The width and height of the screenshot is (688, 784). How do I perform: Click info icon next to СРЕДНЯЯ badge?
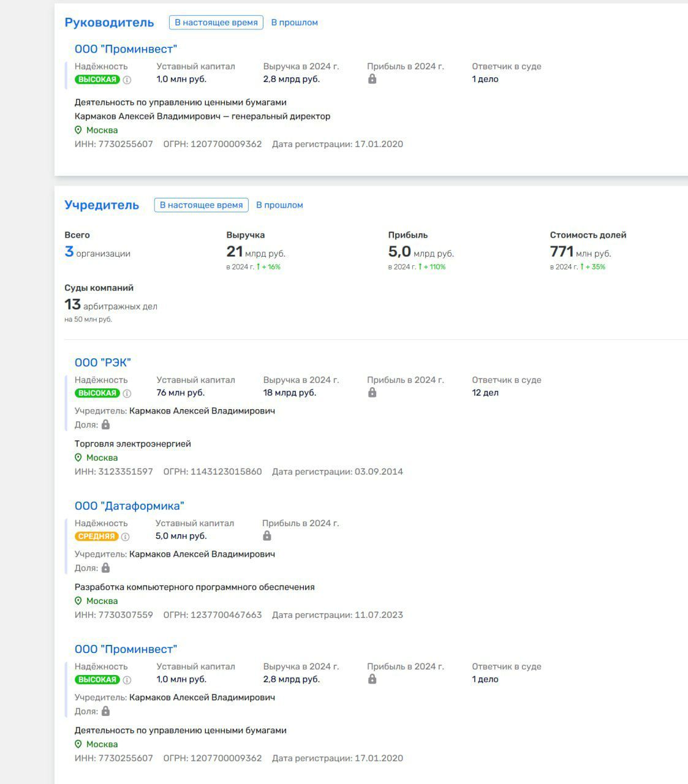[125, 537]
